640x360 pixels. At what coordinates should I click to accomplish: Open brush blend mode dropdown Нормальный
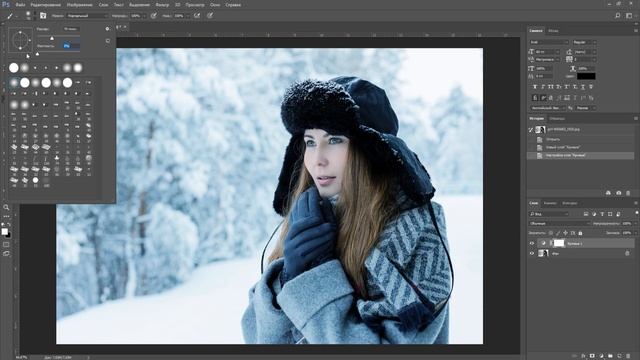(87, 16)
